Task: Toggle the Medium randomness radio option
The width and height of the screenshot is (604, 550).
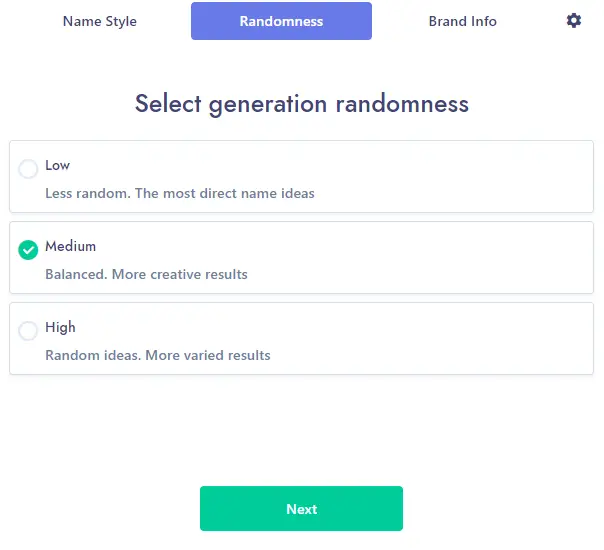Action: (28, 250)
